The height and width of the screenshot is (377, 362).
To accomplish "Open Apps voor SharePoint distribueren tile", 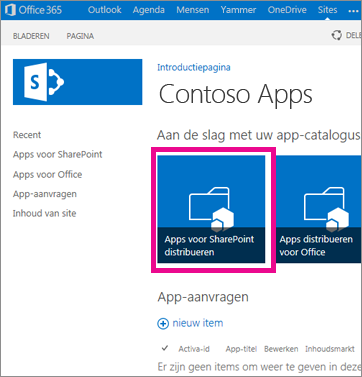I will coord(211,209).
